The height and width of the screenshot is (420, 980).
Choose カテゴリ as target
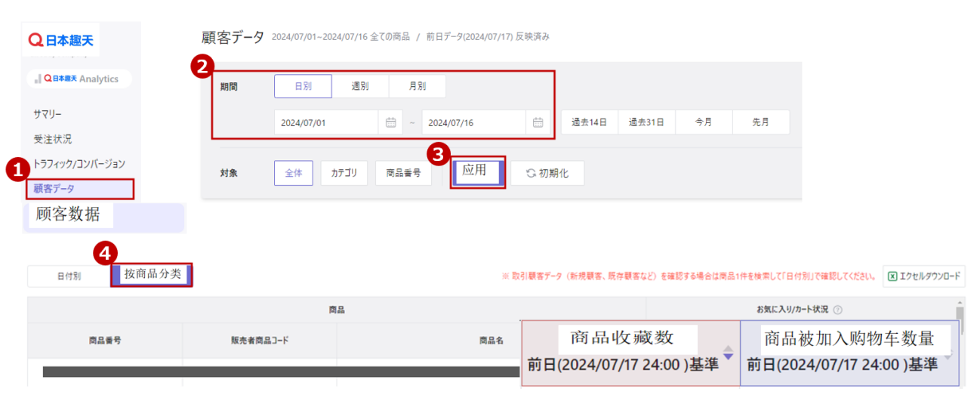[344, 173]
